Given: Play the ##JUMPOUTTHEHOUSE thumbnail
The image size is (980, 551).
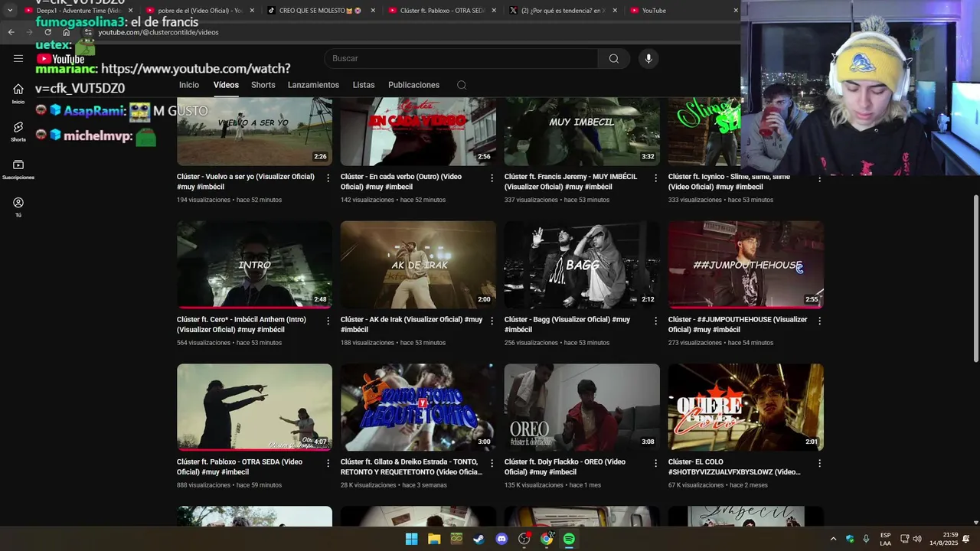Looking at the screenshot, I should click(746, 265).
